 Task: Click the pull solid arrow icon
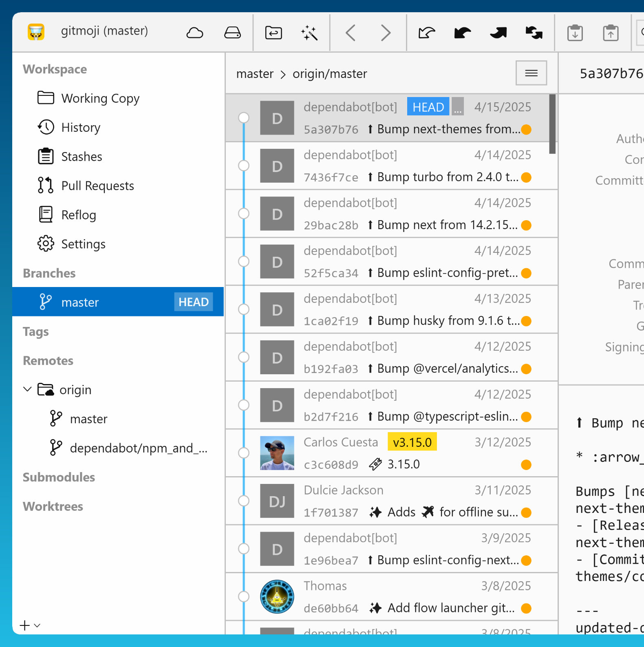coord(462,33)
